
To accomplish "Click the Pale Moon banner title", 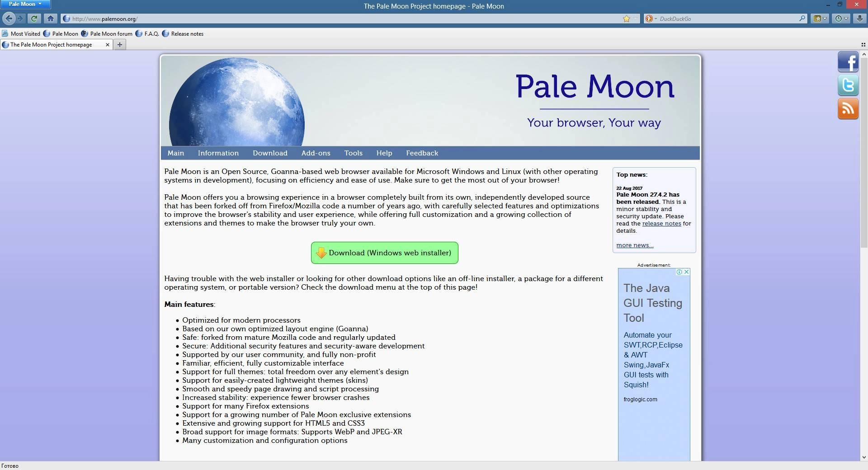I will (595, 86).
